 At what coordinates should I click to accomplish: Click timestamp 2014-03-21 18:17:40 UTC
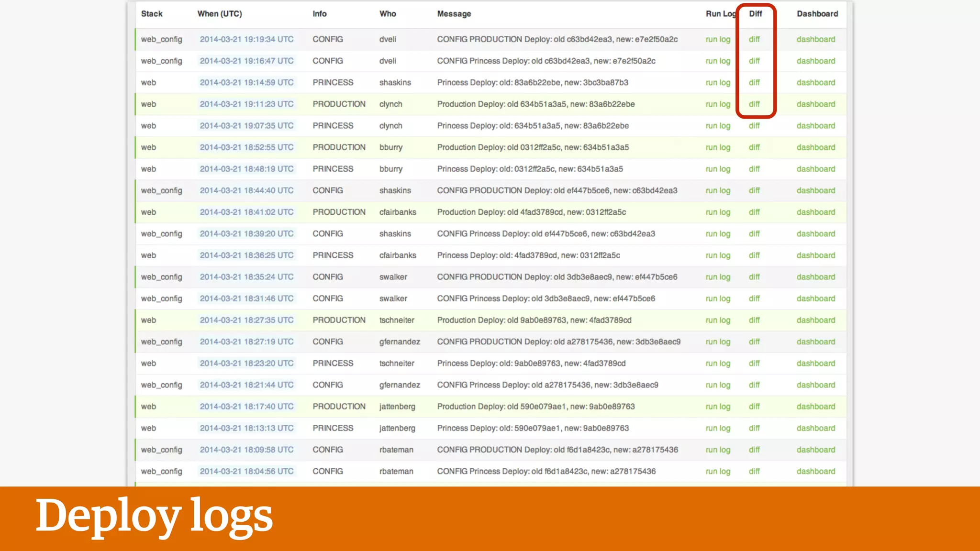click(x=246, y=406)
